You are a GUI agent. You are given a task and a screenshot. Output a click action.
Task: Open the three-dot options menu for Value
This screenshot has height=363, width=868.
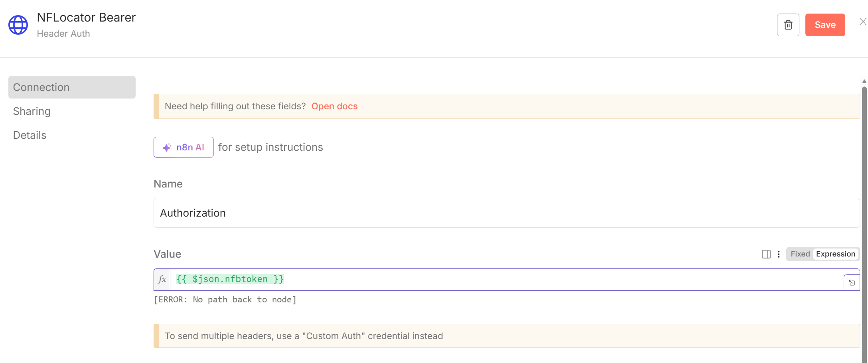coord(779,254)
